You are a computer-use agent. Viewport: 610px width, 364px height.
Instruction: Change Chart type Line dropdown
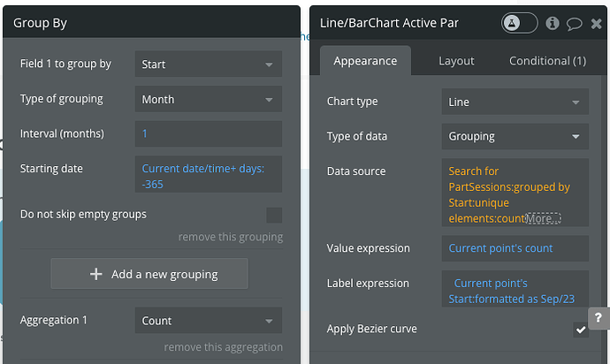point(515,102)
